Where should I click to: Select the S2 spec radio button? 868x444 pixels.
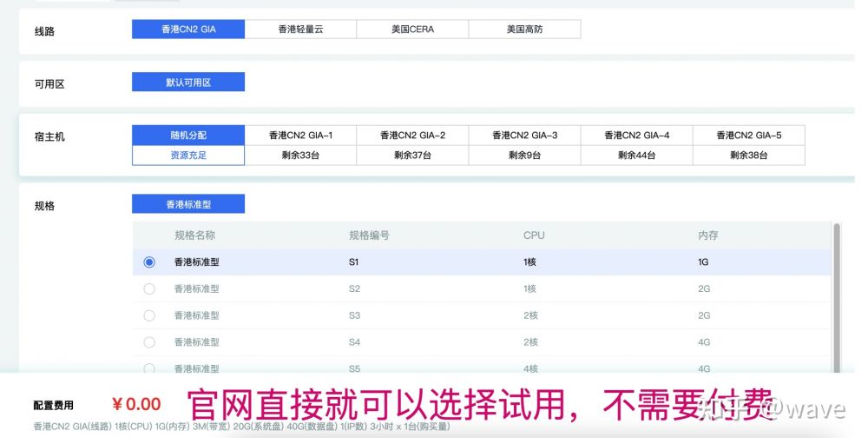pyautogui.click(x=149, y=288)
